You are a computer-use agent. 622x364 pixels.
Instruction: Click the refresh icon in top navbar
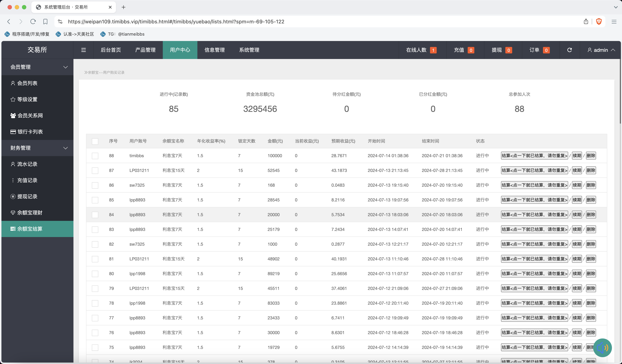(569, 50)
